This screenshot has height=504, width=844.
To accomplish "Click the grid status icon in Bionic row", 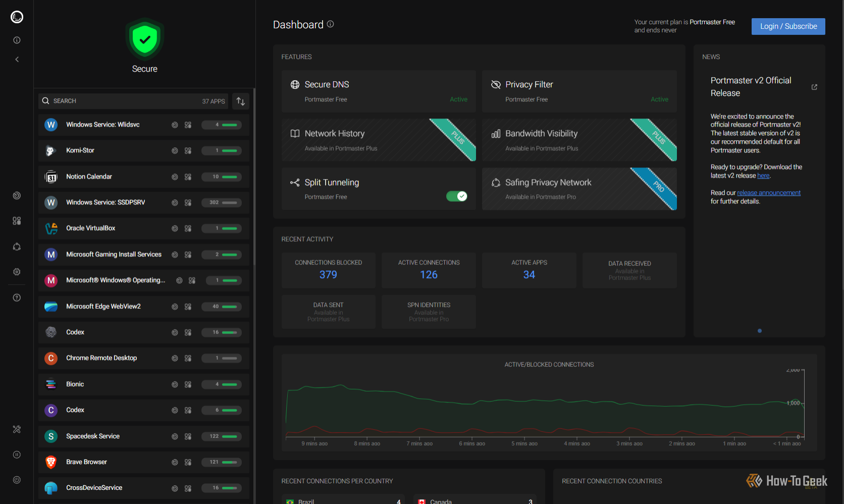I will [x=188, y=384].
